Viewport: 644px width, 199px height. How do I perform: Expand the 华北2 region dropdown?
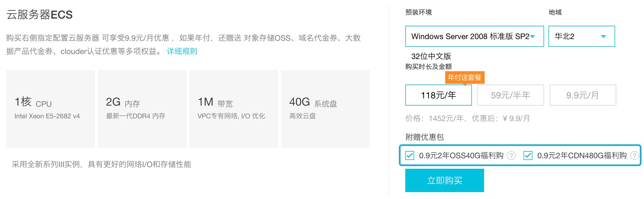click(x=581, y=36)
